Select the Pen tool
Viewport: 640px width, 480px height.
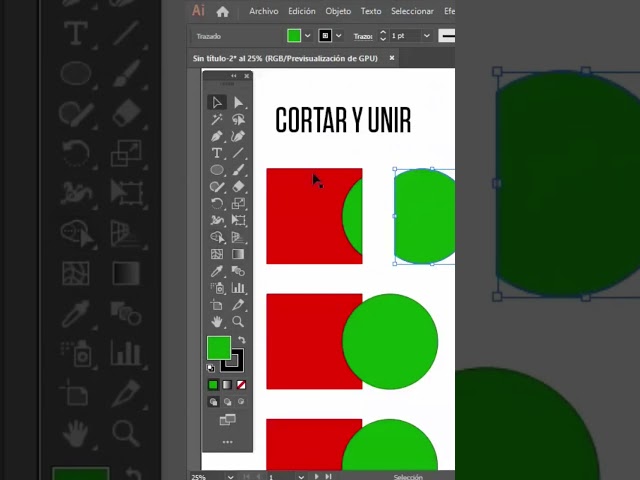[217, 136]
